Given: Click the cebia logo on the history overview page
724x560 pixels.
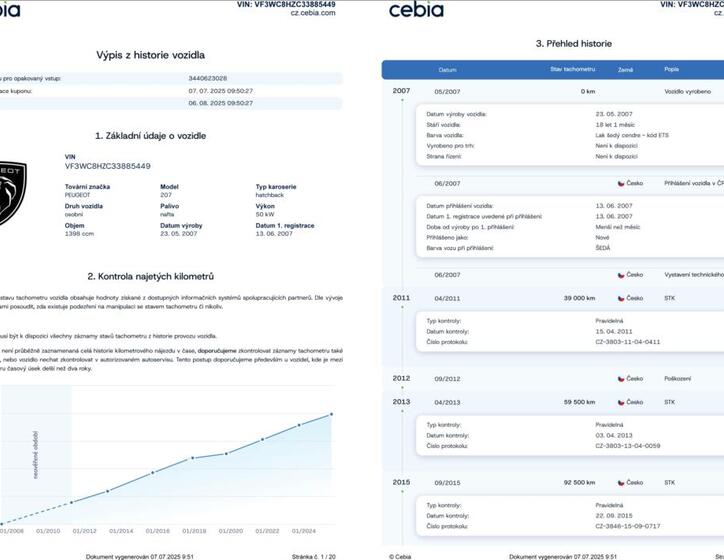Looking at the screenshot, I should pyautogui.click(x=416, y=10).
